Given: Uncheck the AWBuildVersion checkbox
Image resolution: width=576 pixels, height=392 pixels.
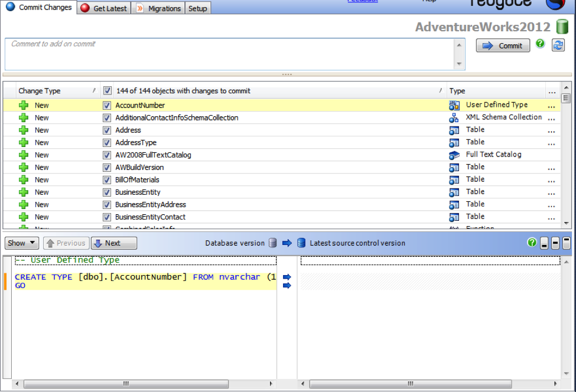Looking at the screenshot, I should click(x=106, y=168).
